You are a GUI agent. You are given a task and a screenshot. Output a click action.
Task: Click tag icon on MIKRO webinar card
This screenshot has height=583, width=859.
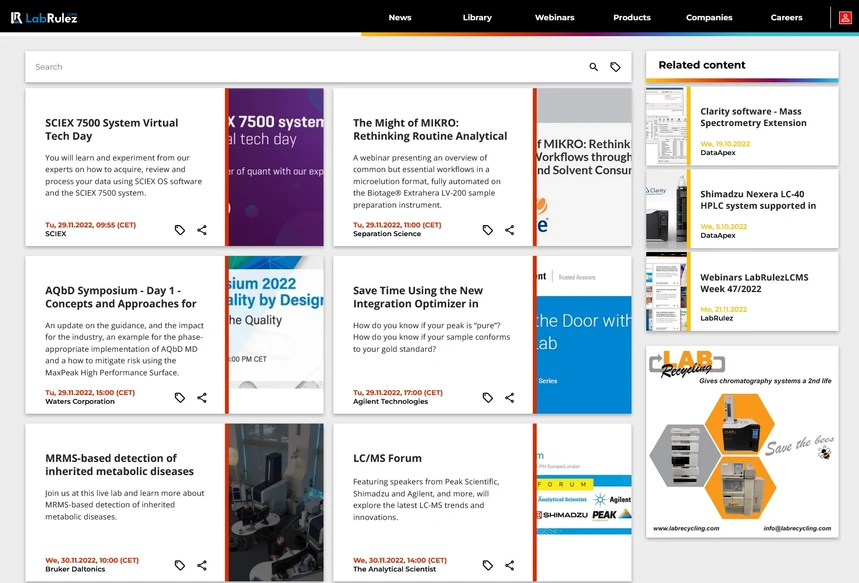tap(488, 230)
